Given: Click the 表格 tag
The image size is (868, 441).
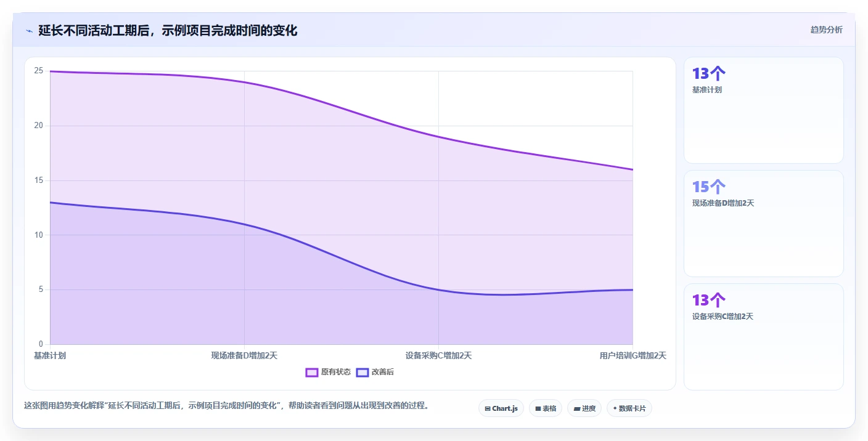Looking at the screenshot, I should 546,408.
